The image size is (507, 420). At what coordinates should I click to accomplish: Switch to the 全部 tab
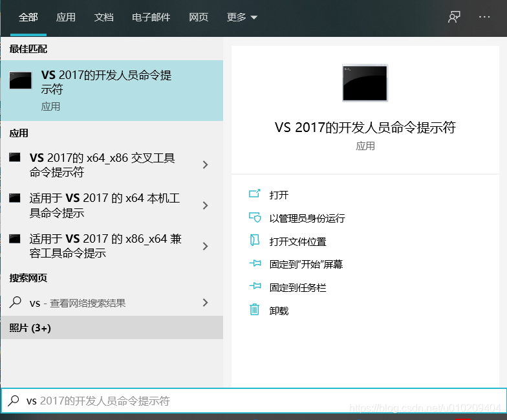click(28, 17)
